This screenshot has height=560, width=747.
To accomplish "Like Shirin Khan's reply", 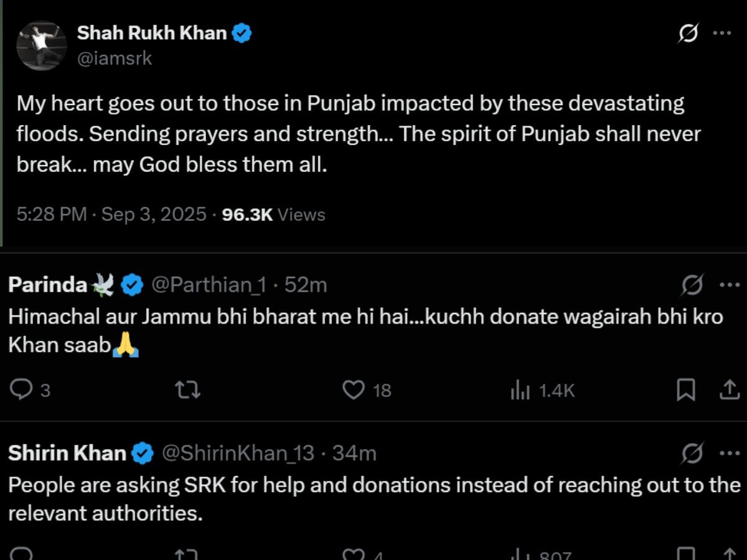I will click(354, 553).
